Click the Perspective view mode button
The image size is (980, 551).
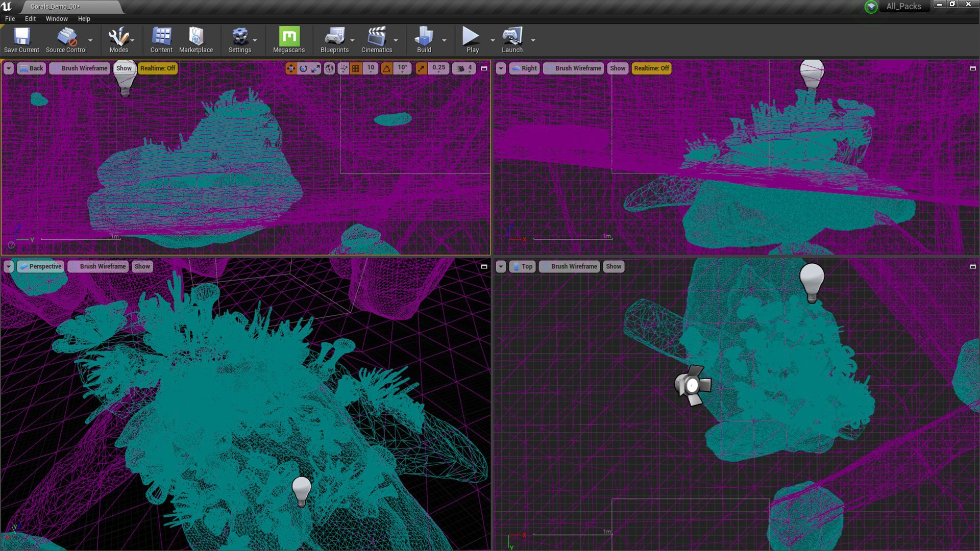coord(41,266)
